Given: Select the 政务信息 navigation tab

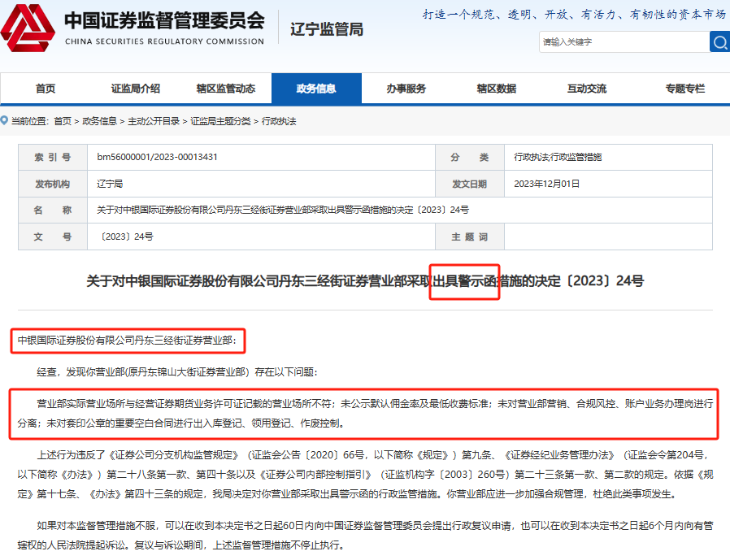Looking at the screenshot, I should [316, 89].
